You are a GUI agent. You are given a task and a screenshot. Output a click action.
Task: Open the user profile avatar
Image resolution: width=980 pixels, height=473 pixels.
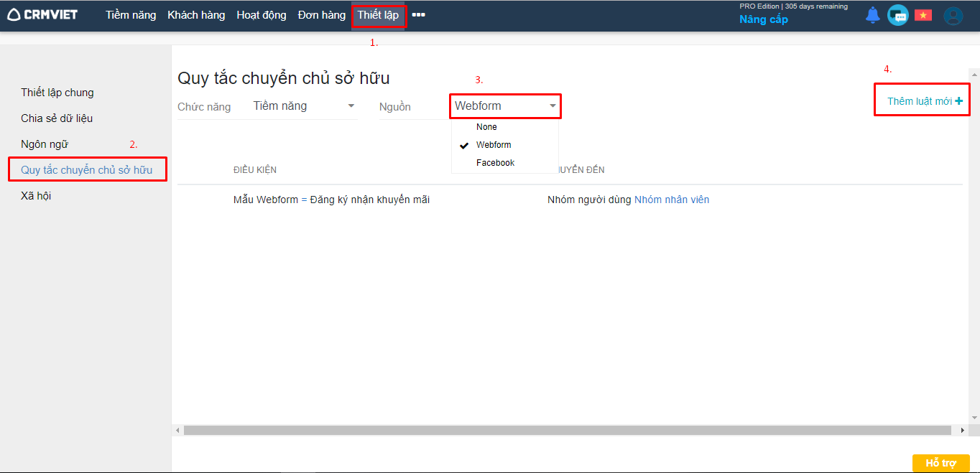[x=953, y=16]
